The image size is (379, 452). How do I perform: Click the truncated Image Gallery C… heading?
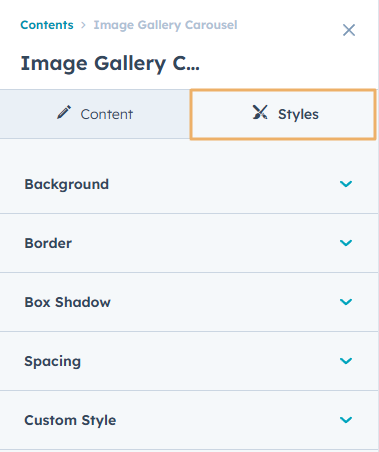coord(110,64)
